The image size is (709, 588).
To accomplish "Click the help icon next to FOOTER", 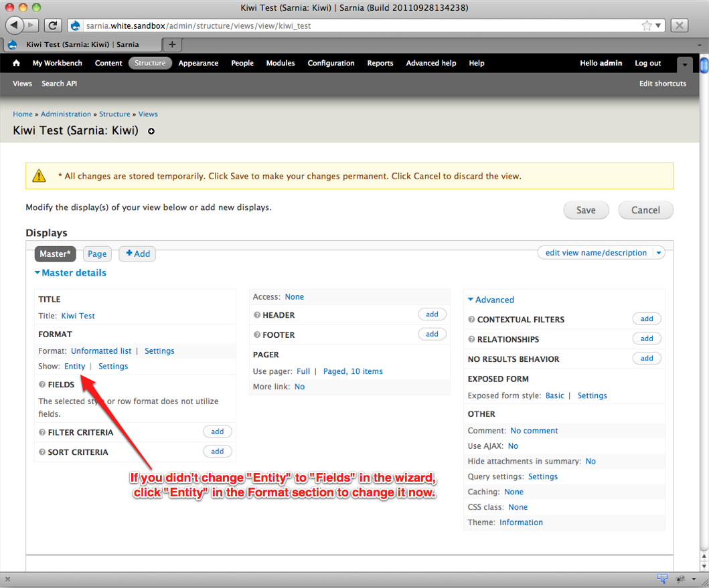I will point(257,335).
